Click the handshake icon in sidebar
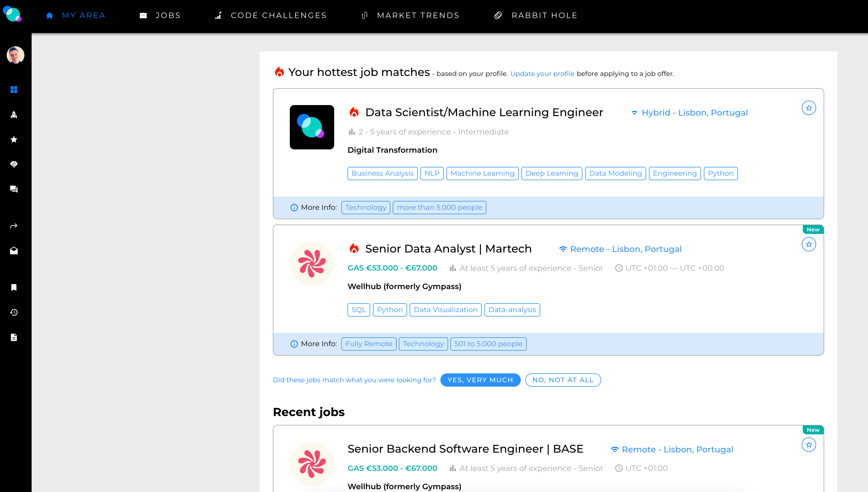Screen dimensions: 868x492 pyautogui.click(x=14, y=164)
